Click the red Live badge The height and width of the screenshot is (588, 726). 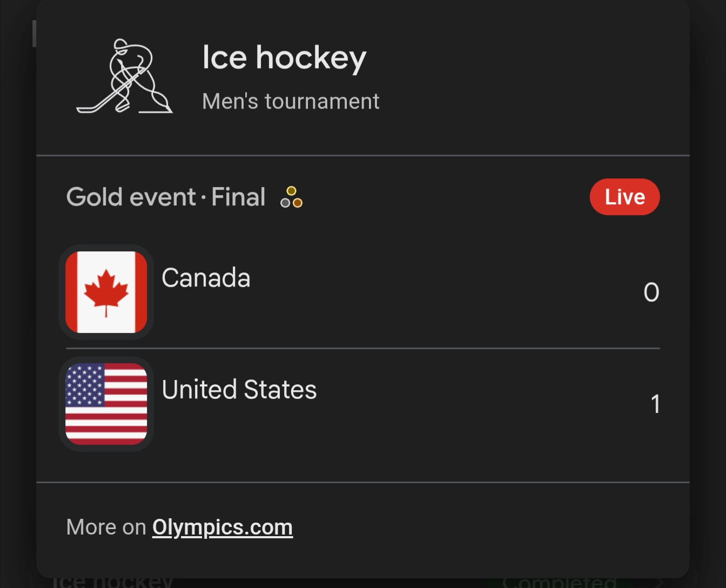624,197
